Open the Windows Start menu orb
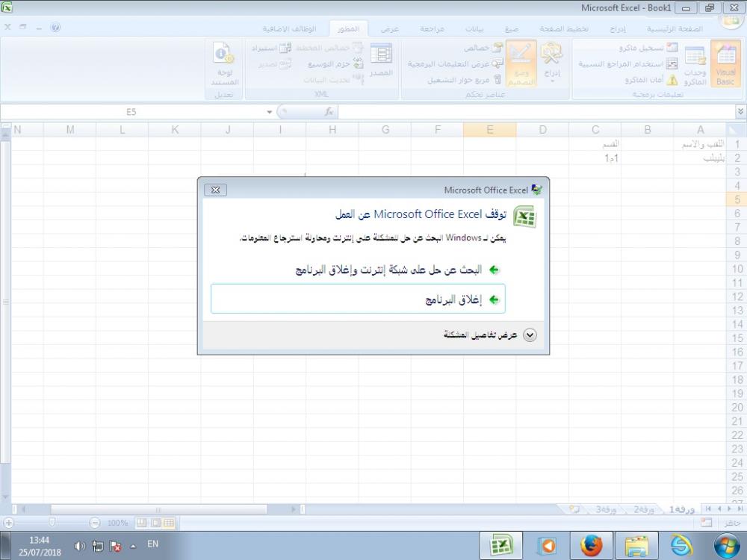747x560 pixels. point(727,546)
